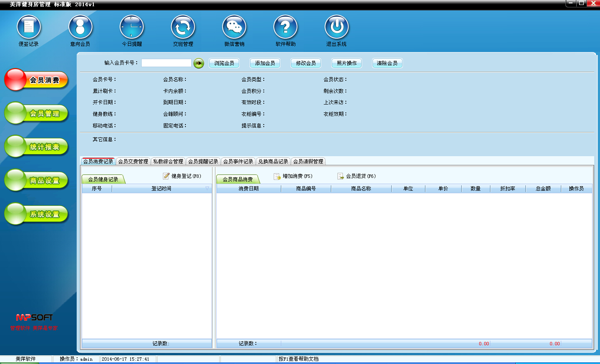
Task: Select the 会员请假管理 tab
Action: tap(308, 162)
